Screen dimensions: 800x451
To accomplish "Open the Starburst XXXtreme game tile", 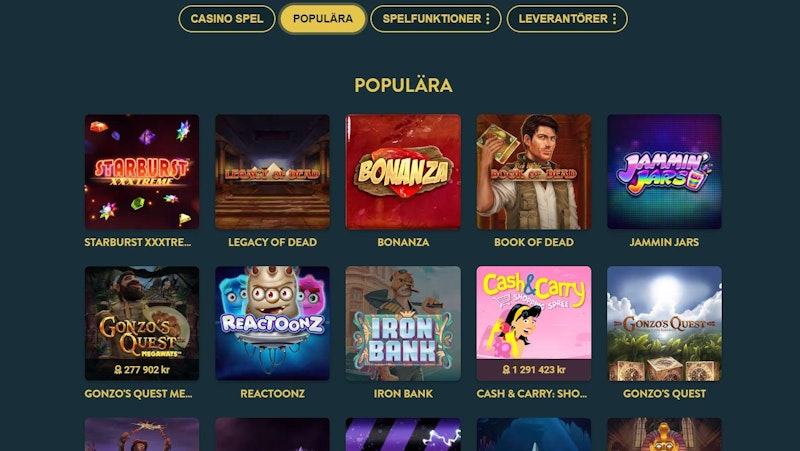I will pyautogui.click(x=142, y=172).
